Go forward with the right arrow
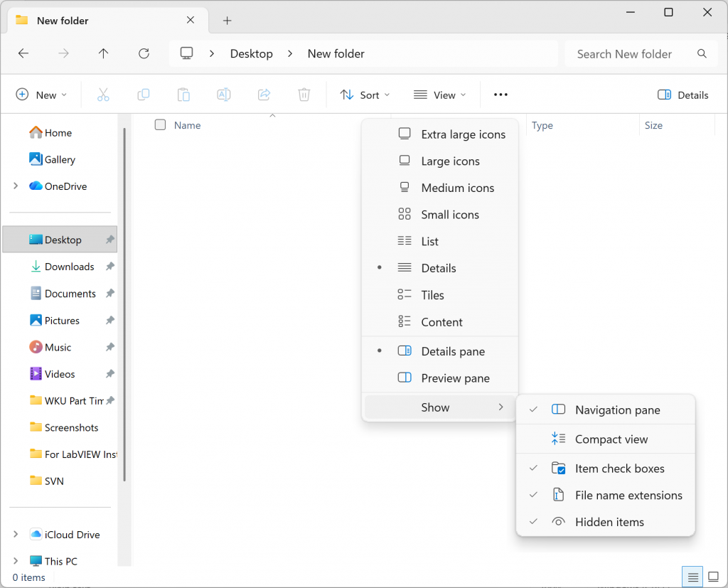The image size is (728, 588). [x=63, y=53]
